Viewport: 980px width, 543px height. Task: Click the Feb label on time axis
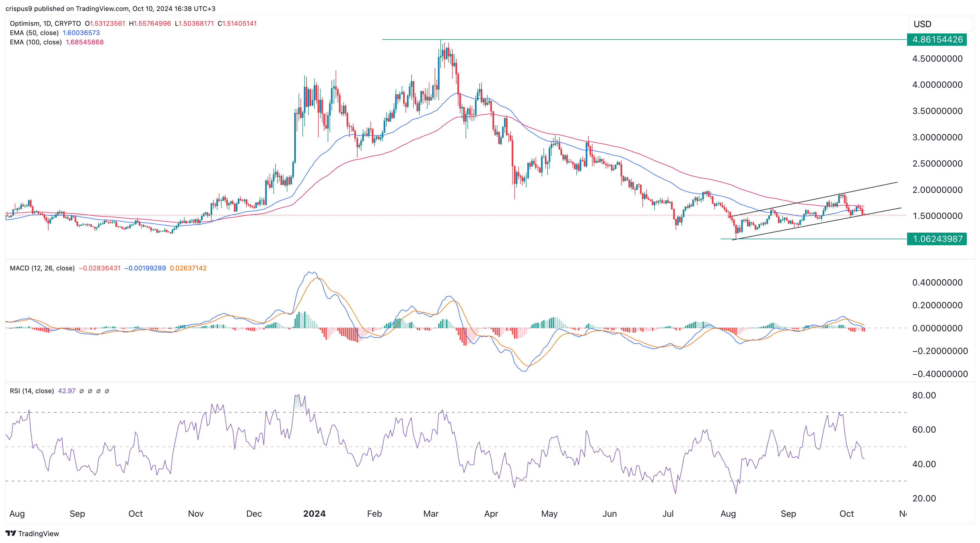pyautogui.click(x=374, y=514)
